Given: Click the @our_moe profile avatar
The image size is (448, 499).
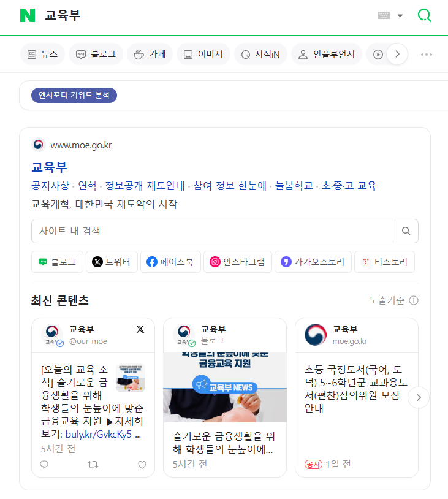Looking at the screenshot, I should [52, 334].
